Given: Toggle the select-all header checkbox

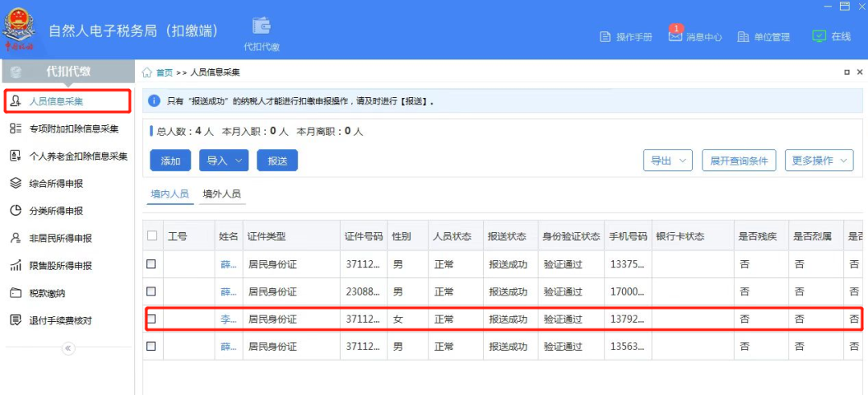Looking at the screenshot, I should pyautogui.click(x=152, y=236).
